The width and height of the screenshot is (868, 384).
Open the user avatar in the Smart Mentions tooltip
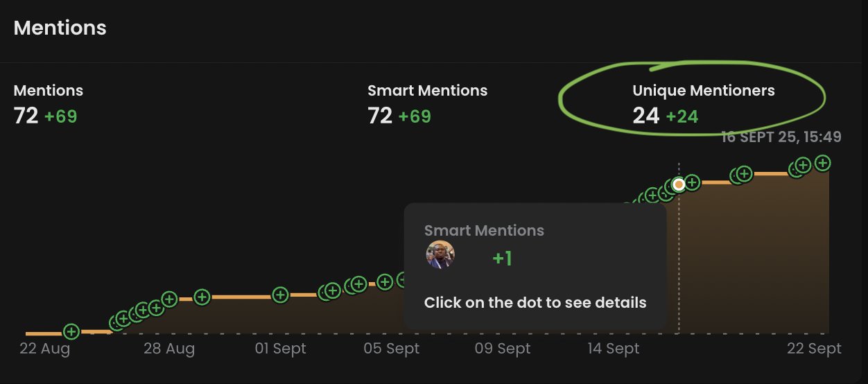pos(440,255)
